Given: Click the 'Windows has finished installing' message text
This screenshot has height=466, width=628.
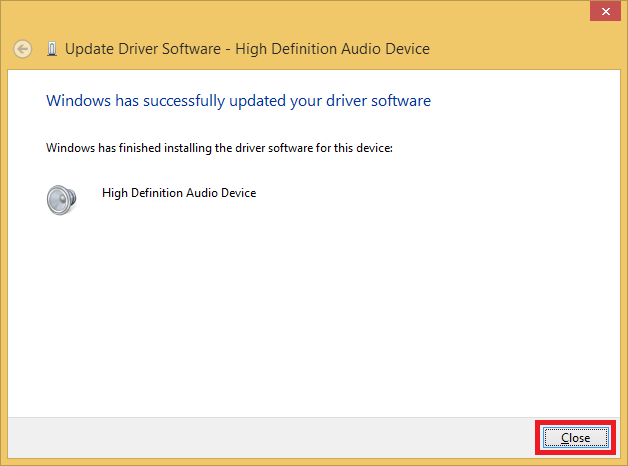Looking at the screenshot, I should coord(219,148).
